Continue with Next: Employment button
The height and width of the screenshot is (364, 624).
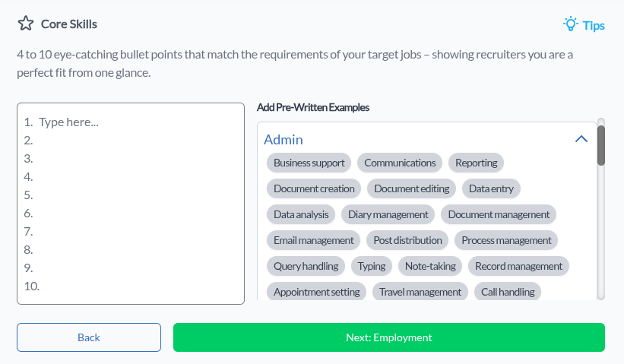tap(389, 337)
